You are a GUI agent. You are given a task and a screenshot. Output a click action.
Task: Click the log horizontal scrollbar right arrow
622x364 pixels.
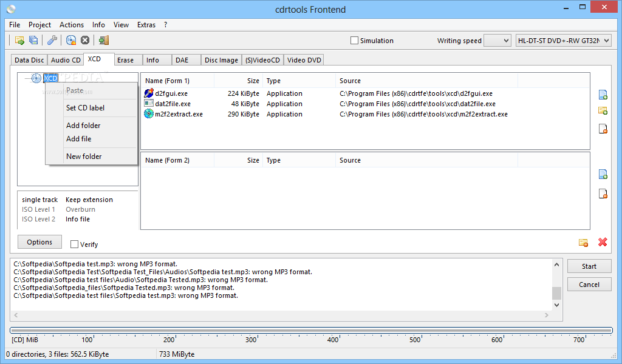tap(547, 315)
